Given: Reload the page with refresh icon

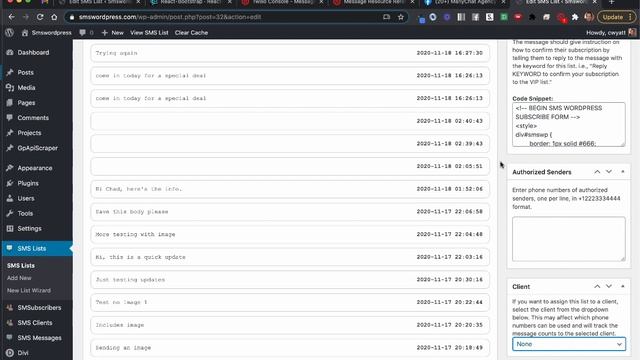Looking at the screenshot, I should [40, 17].
